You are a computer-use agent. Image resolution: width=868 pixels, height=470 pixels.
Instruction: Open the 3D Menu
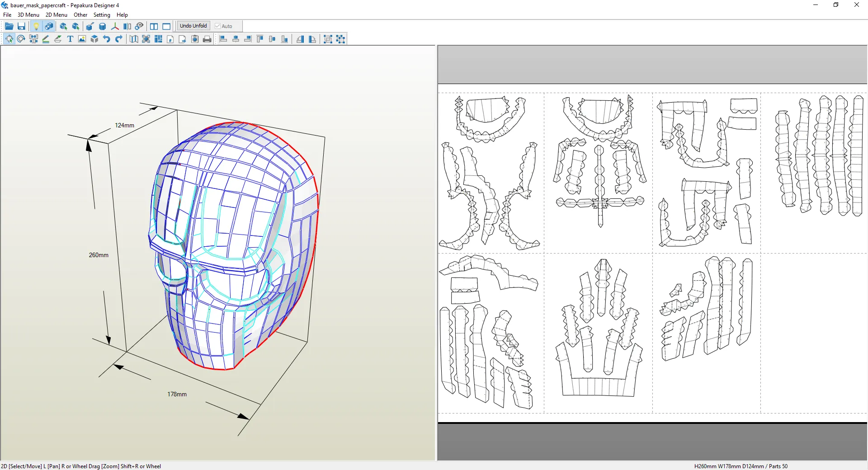[x=28, y=15]
